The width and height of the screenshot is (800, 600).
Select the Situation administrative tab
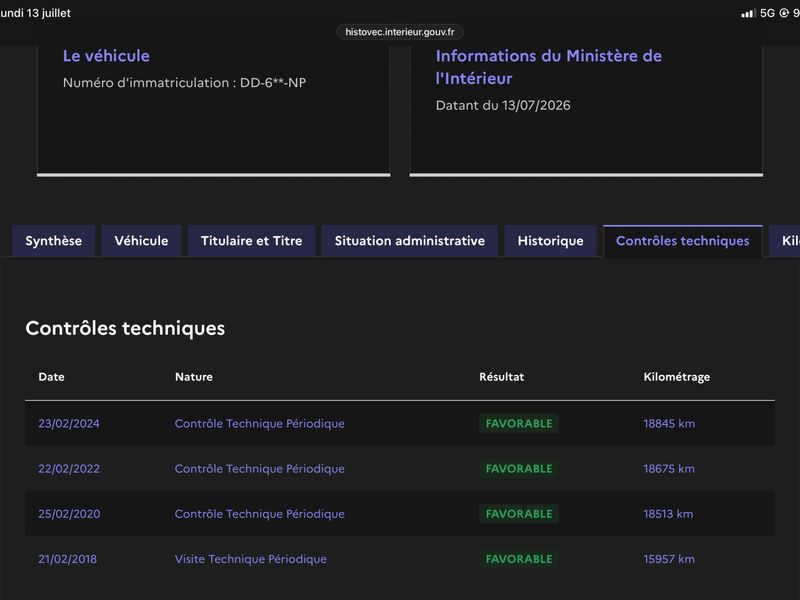pyautogui.click(x=410, y=241)
